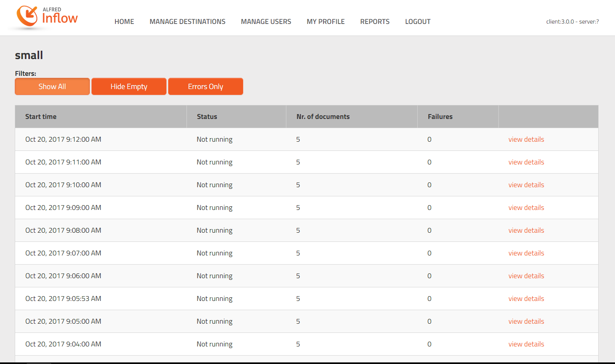This screenshot has width=615, height=364.
Task: Open the Manage Users page
Action: (266, 22)
